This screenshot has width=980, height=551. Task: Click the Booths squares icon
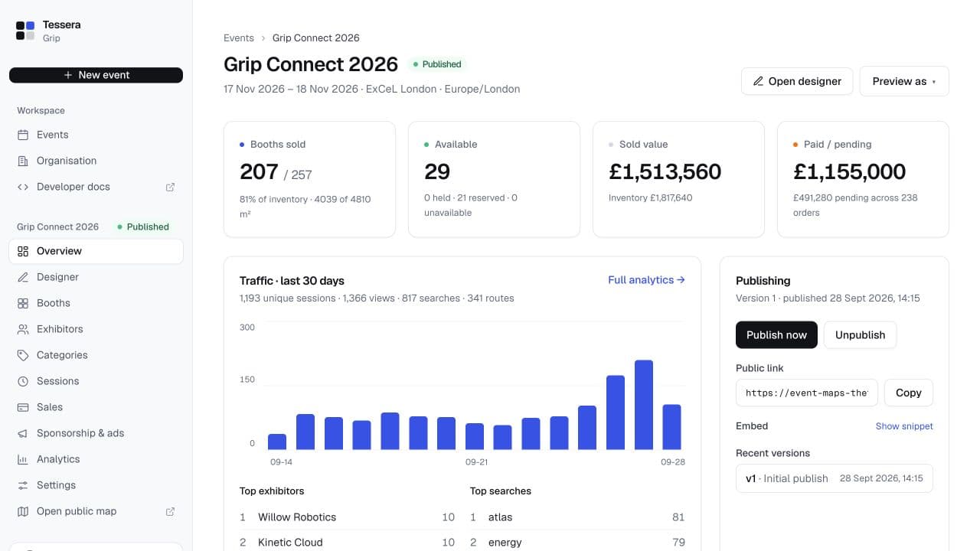23,303
